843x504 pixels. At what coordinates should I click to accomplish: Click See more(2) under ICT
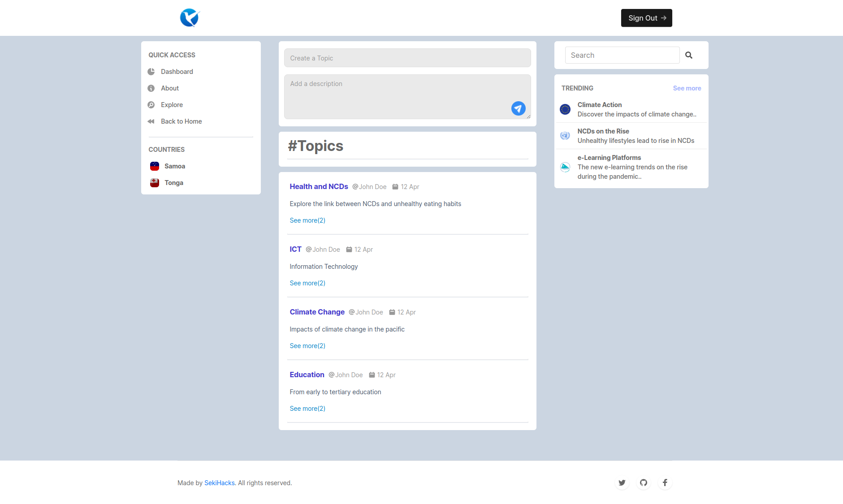307,283
